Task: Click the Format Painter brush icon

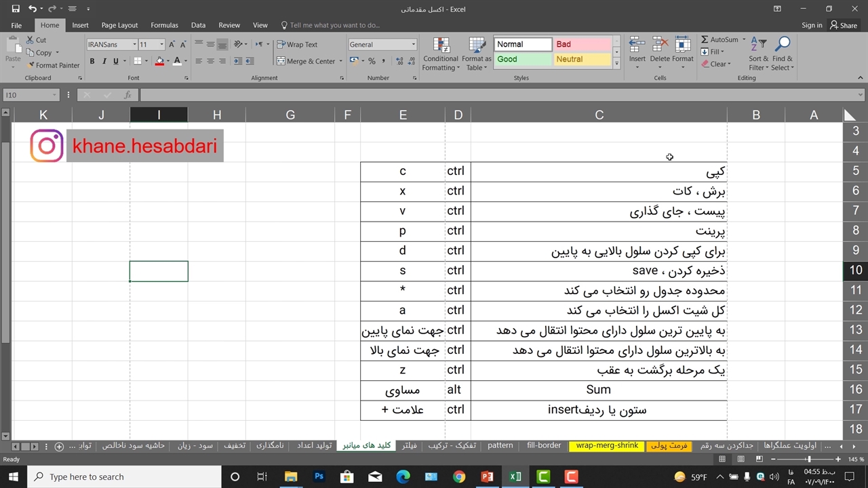Action: click(x=31, y=66)
